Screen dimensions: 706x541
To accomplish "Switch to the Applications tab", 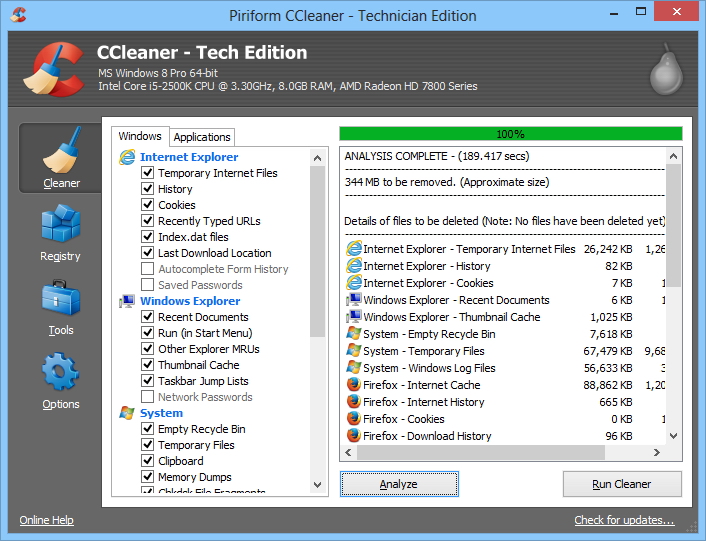I will [x=202, y=137].
